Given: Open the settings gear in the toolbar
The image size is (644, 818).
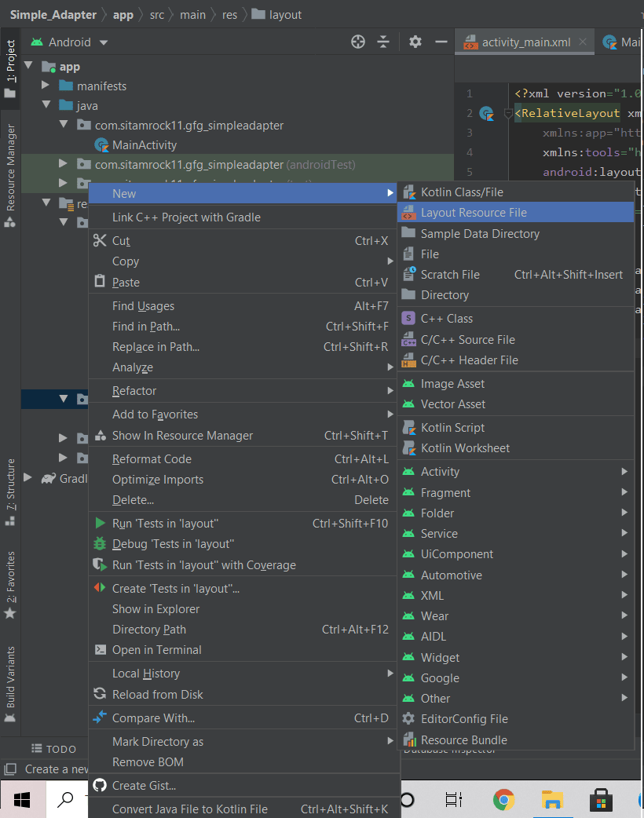Looking at the screenshot, I should tap(415, 42).
